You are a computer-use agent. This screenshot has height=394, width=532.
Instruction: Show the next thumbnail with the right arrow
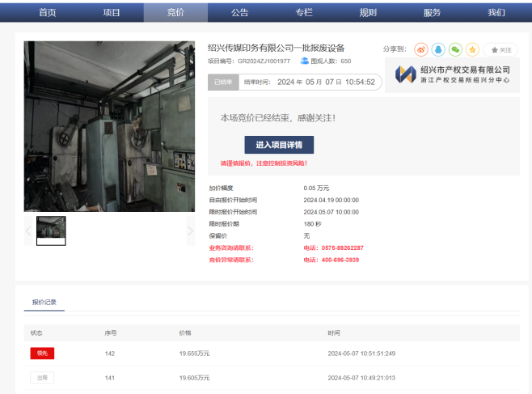(190, 231)
